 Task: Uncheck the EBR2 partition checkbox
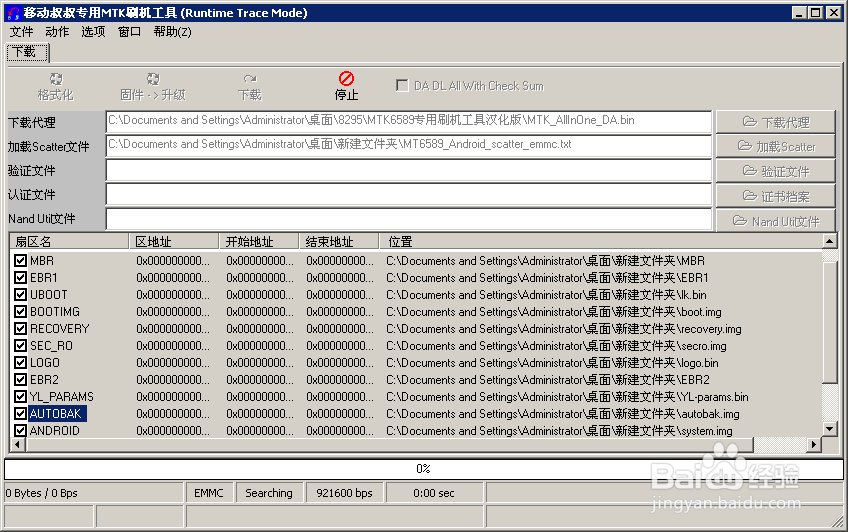pyautogui.click(x=21, y=380)
